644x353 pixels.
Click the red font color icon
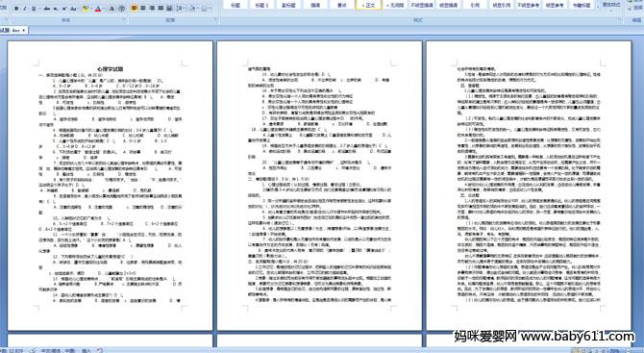[98, 9]
